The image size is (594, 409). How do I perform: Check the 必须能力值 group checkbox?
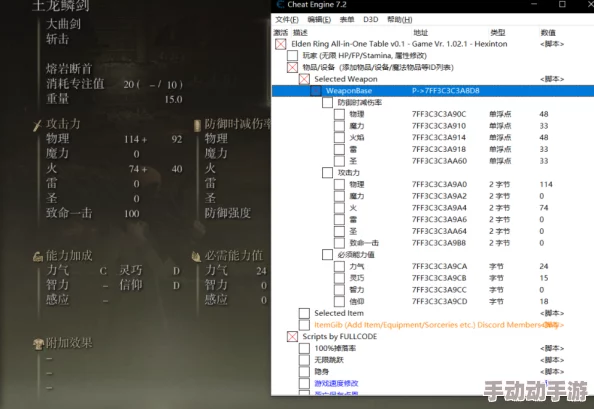coord(327,254)
